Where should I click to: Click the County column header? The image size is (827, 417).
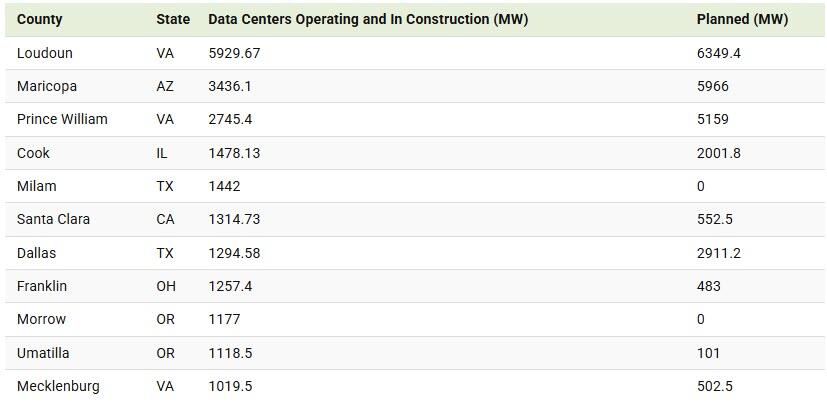tap(39, 20)
